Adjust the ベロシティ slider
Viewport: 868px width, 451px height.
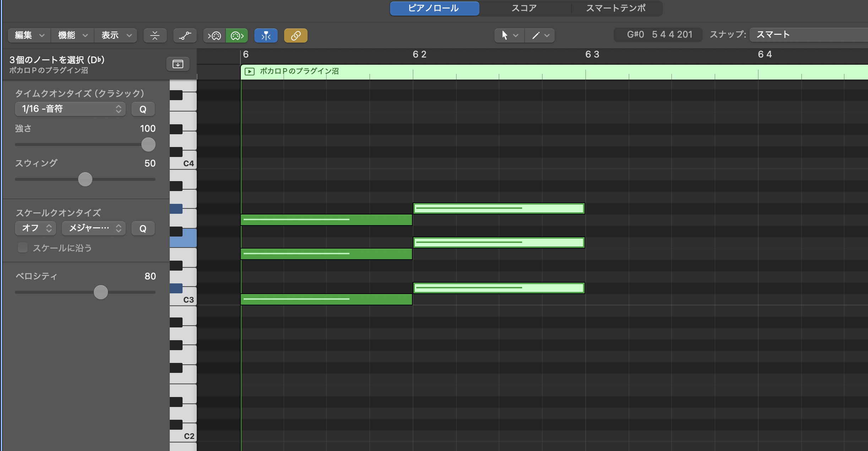point(101,292)
